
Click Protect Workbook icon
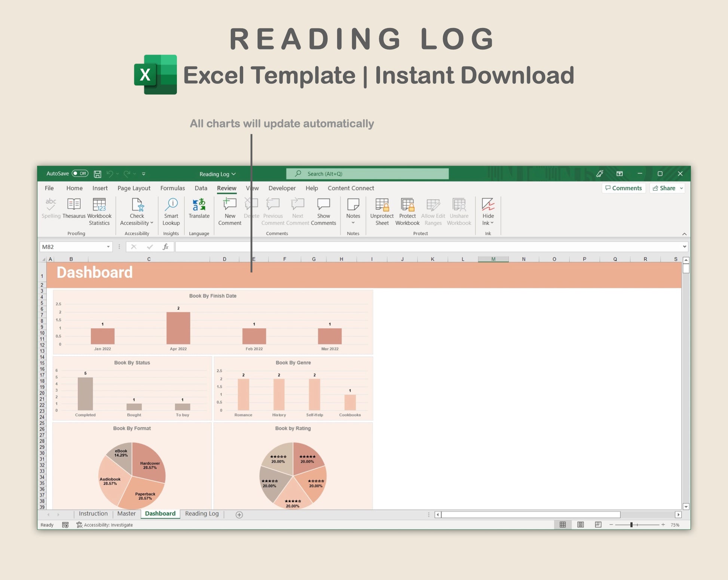pyautogui.click(x=407, y=205)
